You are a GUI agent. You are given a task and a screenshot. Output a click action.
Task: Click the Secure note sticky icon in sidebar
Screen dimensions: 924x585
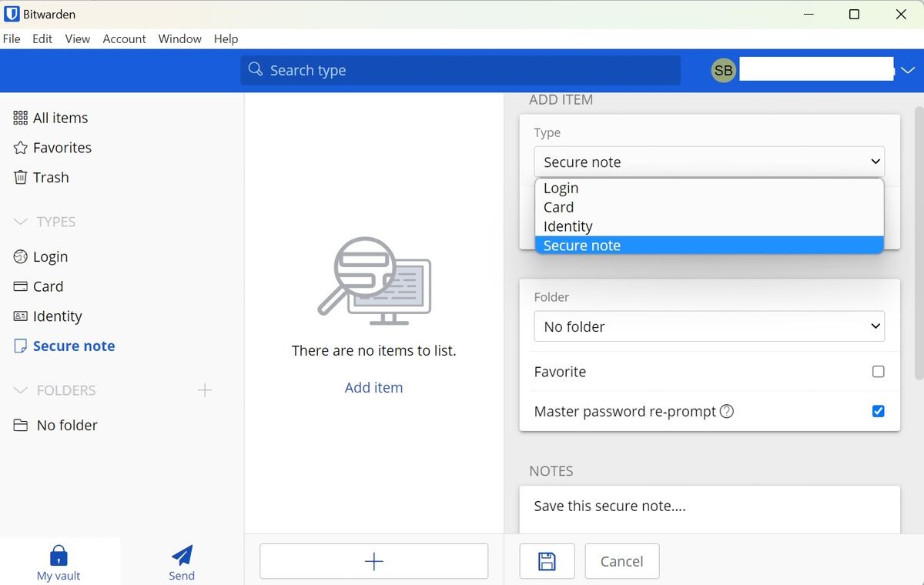point(20,346)
